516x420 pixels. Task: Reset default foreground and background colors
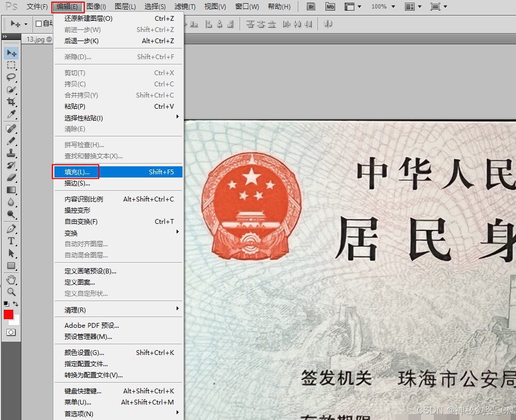[x=6, y=303]
